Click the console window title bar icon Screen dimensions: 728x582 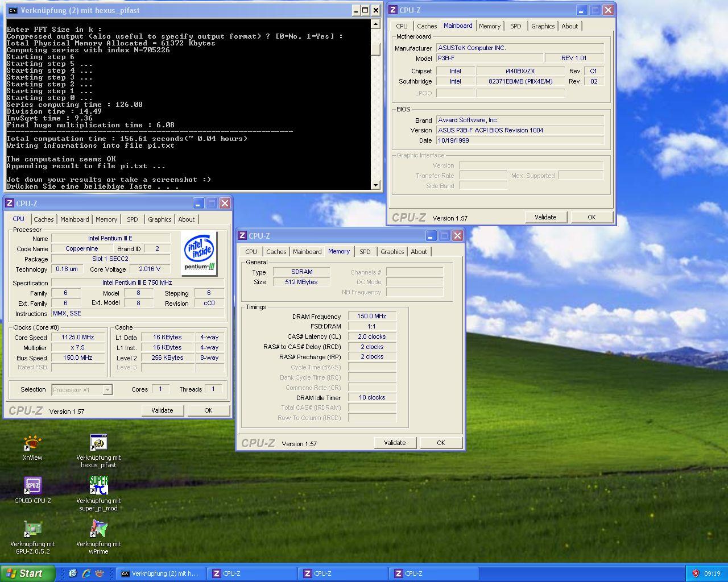13,10
